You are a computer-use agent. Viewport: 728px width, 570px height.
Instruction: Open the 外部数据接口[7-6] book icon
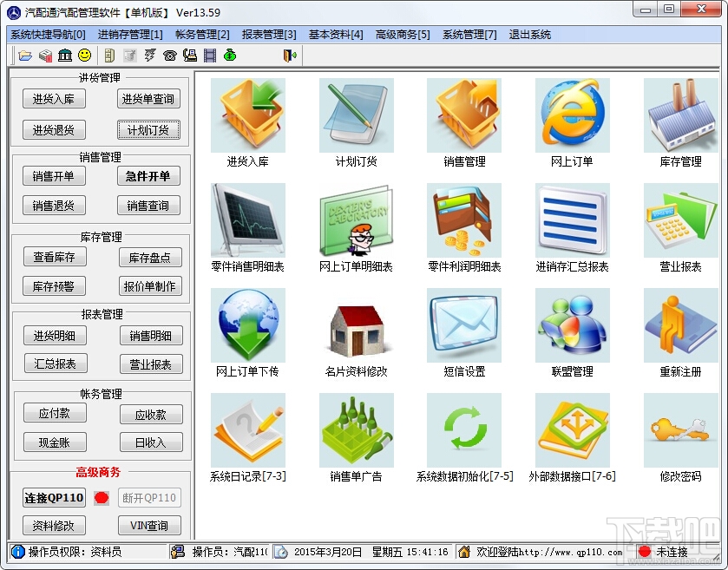pyautogui.click(x=572, y=429)
